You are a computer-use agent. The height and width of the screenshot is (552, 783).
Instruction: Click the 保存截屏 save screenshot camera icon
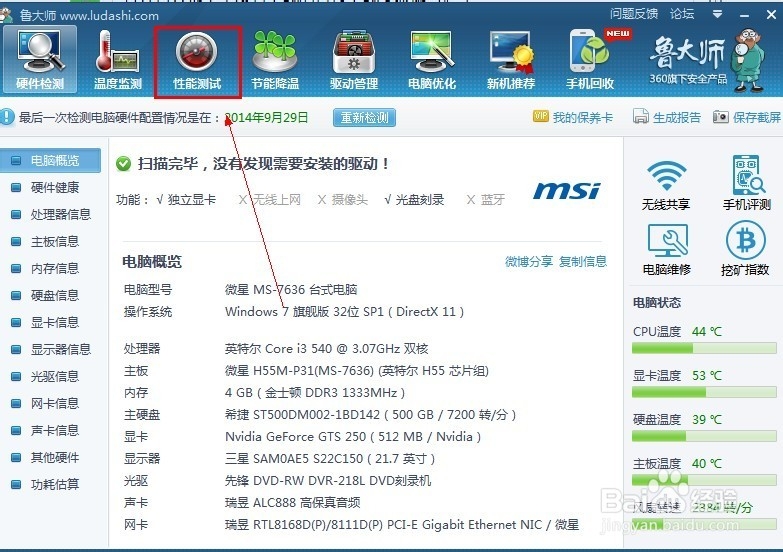721,117
